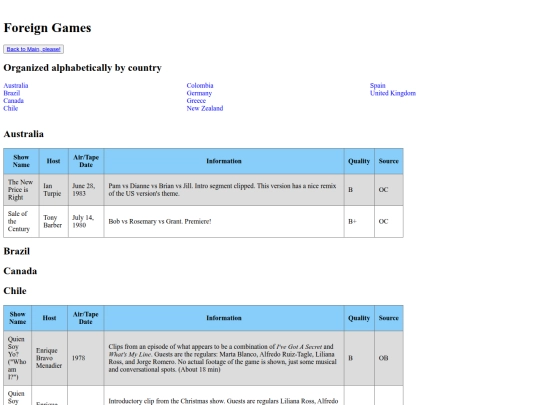Select 'Enrique Bravo Menadier' host cell

(x=49, y=358)
